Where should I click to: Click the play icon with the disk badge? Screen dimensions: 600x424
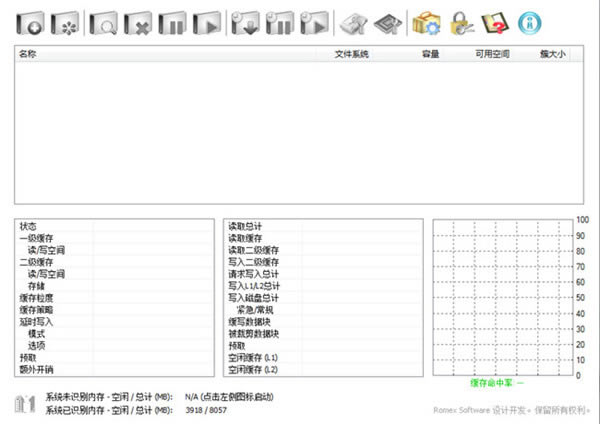coord(314,20)
